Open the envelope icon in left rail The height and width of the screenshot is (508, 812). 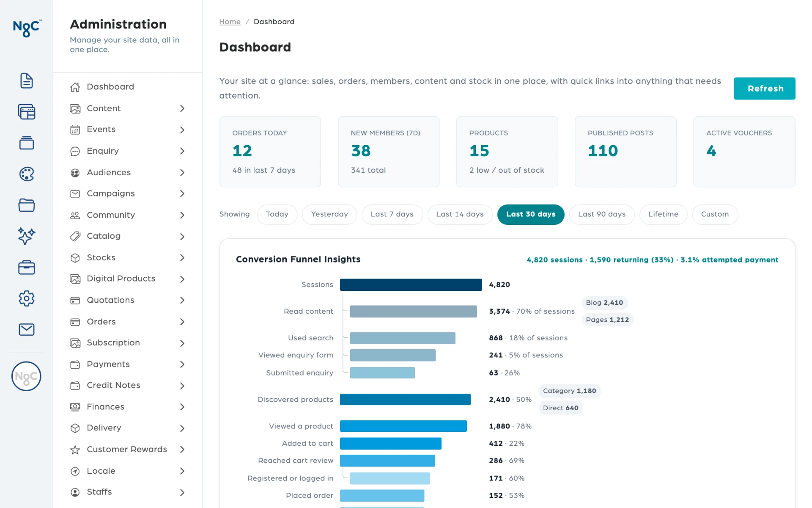pos(27,329)
